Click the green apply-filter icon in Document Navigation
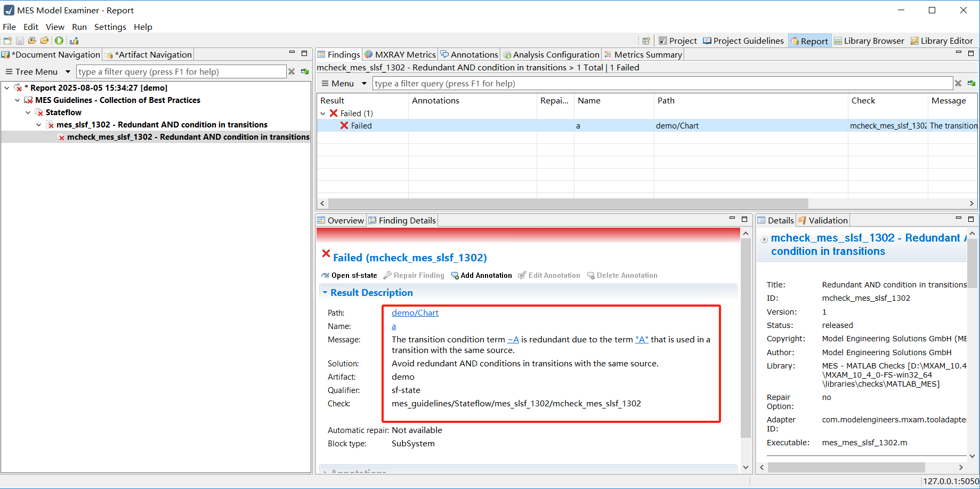980x489 pixels. pyautogui.click(x=305, y=71)
